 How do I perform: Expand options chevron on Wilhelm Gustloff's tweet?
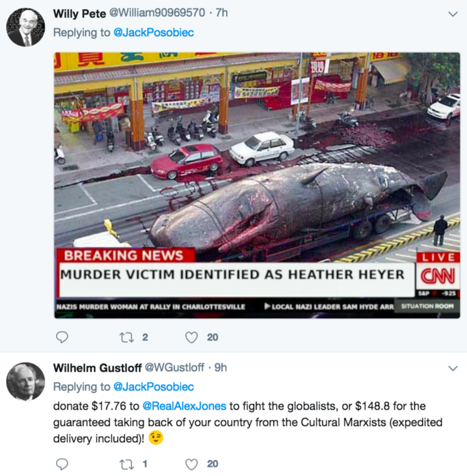coord(453,368)
